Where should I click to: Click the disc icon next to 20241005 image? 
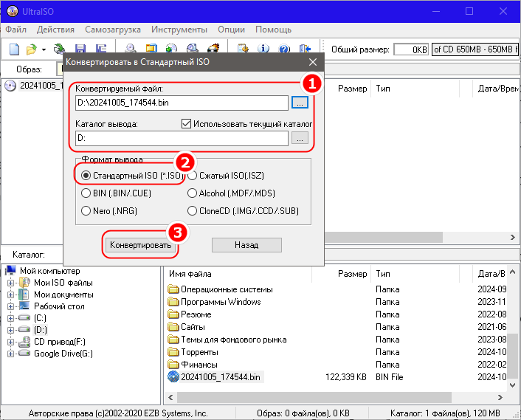10,86
